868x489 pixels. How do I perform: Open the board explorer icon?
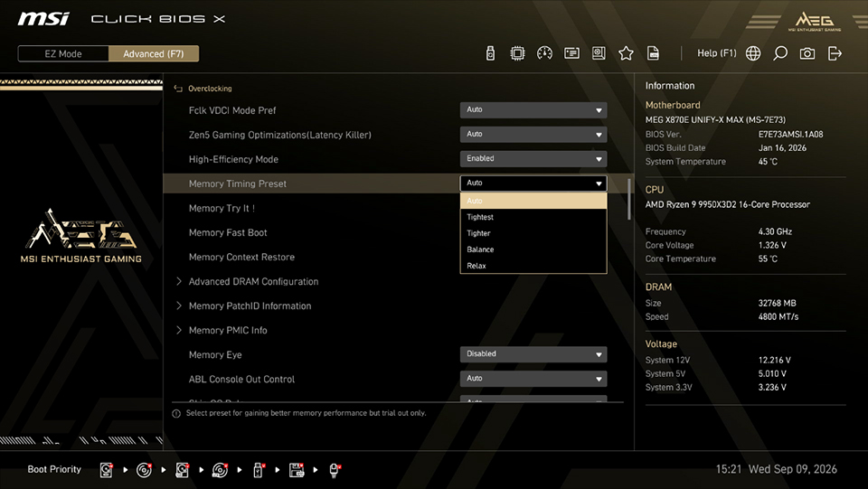(x=599, y=53)
